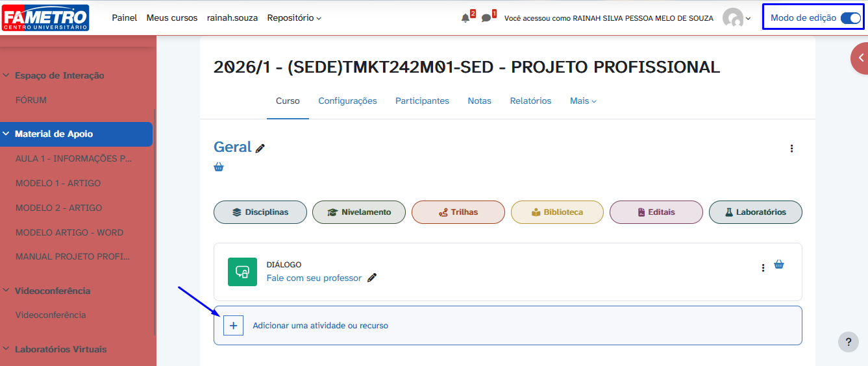Collapse the Espaço de Interação section
This screenshot has width=868, height=366.
(x=6, y=75)
